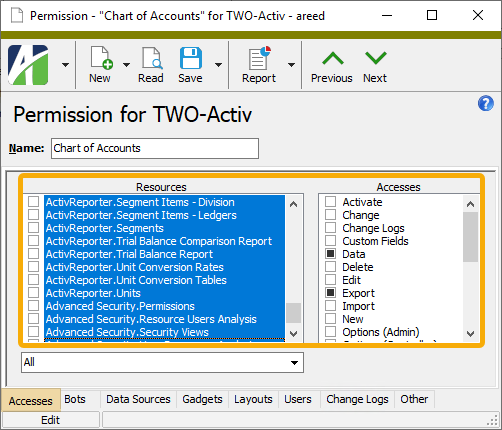Go to Previous record arrow
This screenshot has height=430, width=502.
(x=333, y=59)
